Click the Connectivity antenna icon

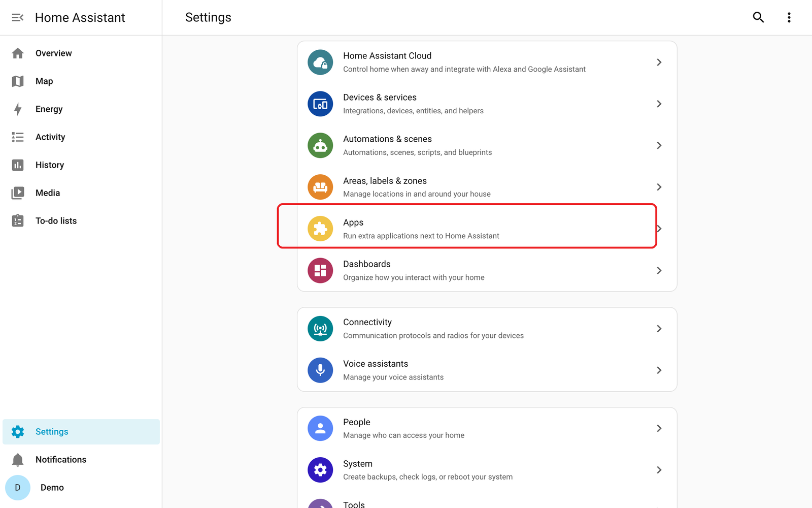pos(320,329)
